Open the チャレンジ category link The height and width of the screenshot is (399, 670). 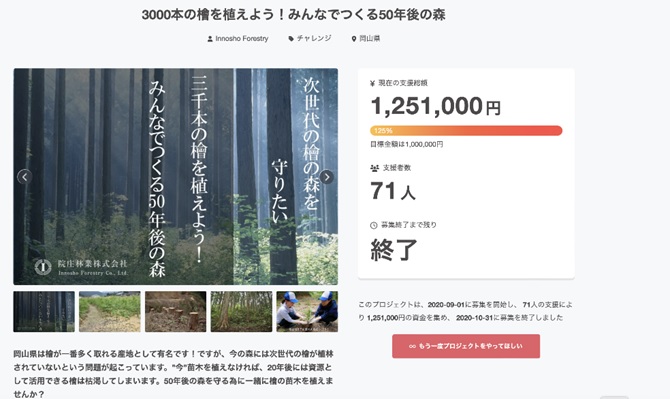(314, 38)
